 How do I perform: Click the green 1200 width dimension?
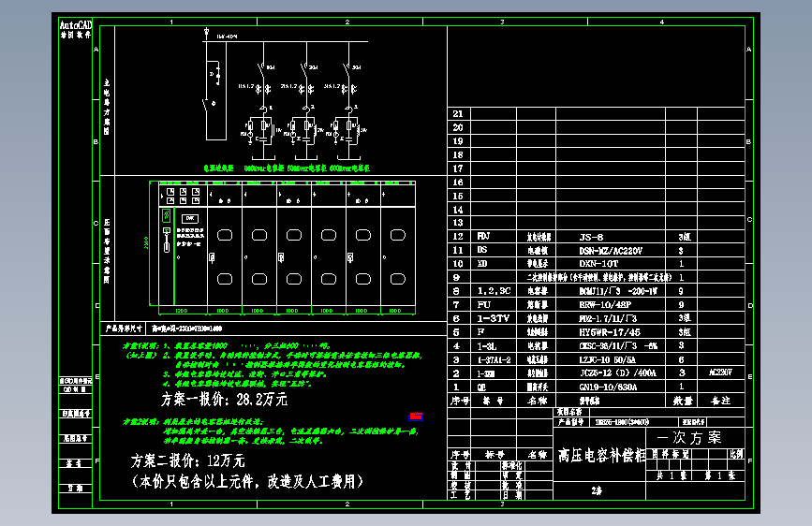pyautogui.click(x=182, y=311)
